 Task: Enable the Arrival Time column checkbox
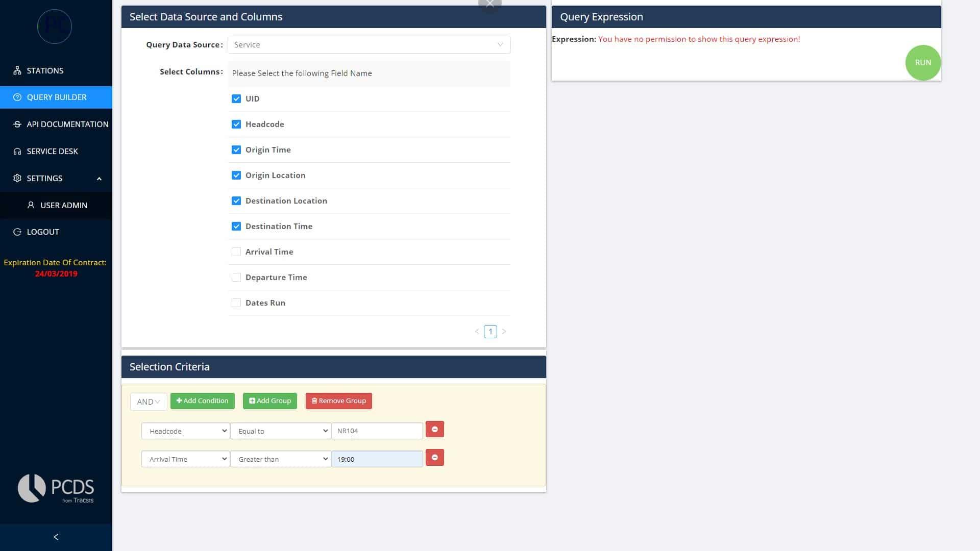236,252
